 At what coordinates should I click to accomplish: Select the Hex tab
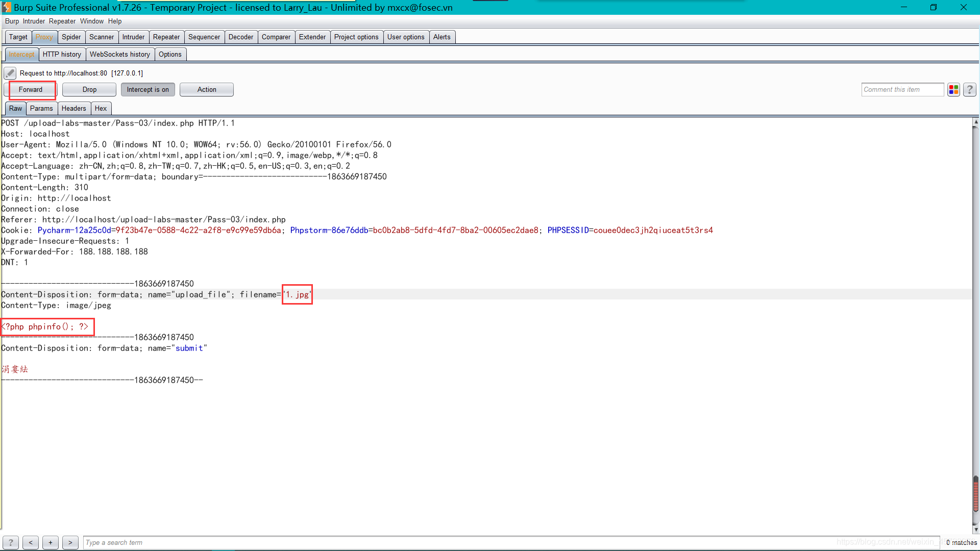[101, 108]
